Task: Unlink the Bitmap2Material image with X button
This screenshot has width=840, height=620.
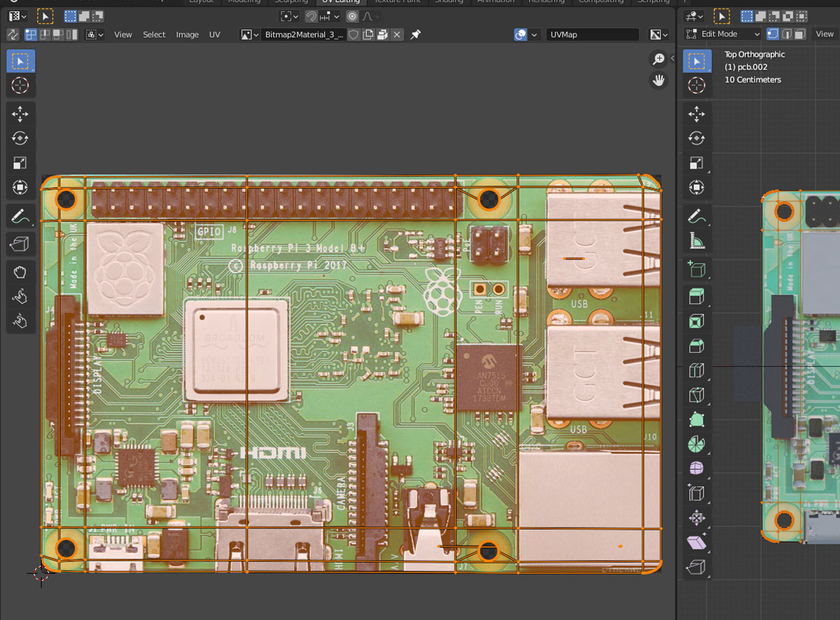Action: pyautogui.click(x=397, y=34)
